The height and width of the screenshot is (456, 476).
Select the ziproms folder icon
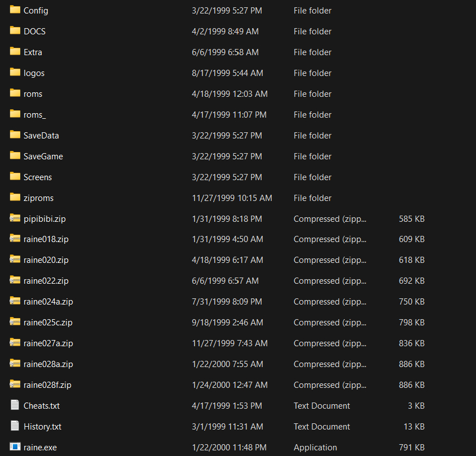point(15,198)
